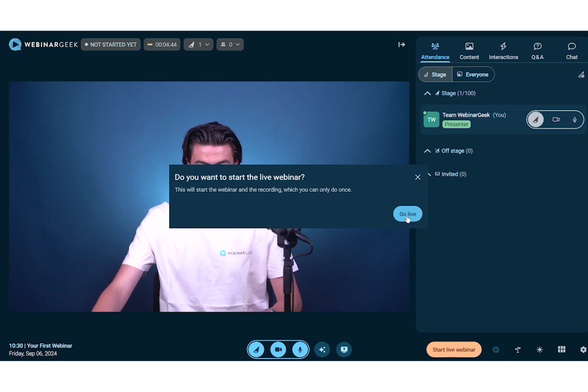
Task: Switch to the Everyone tab
Action: pyautogui.click(x=473, y=74)
